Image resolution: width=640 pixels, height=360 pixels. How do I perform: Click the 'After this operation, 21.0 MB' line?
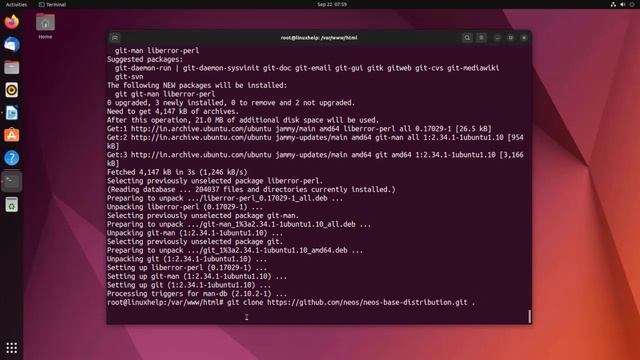coord(243,120)
